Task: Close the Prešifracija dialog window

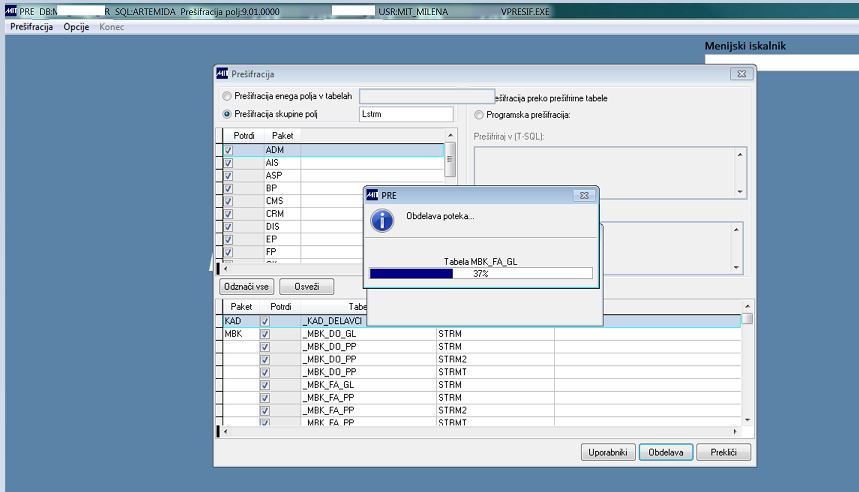Action: [x=741, y=73]
